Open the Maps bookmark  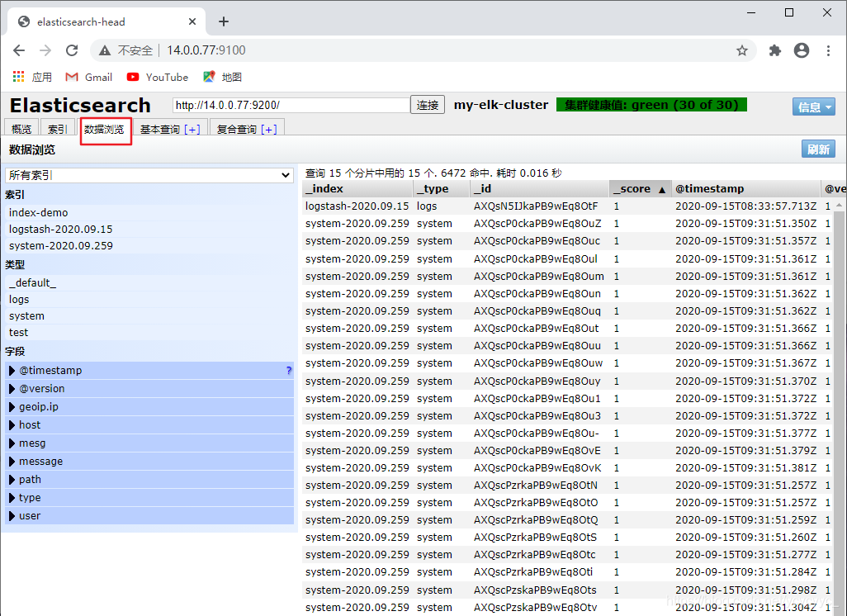click(x=223, y=78)
